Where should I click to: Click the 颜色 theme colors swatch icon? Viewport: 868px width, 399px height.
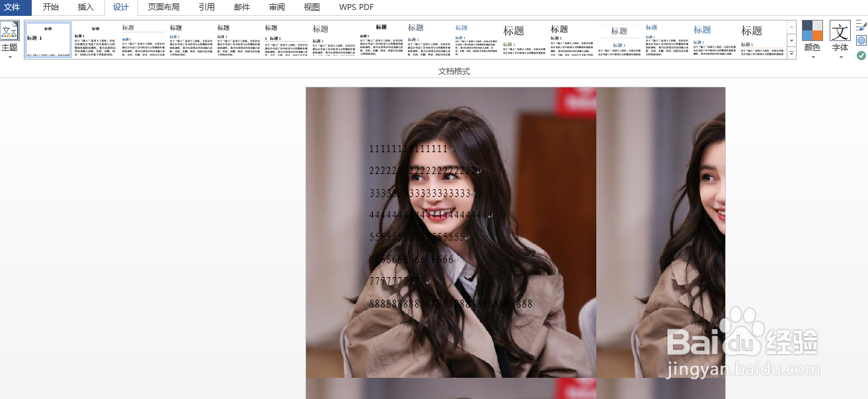coord(812,30)
